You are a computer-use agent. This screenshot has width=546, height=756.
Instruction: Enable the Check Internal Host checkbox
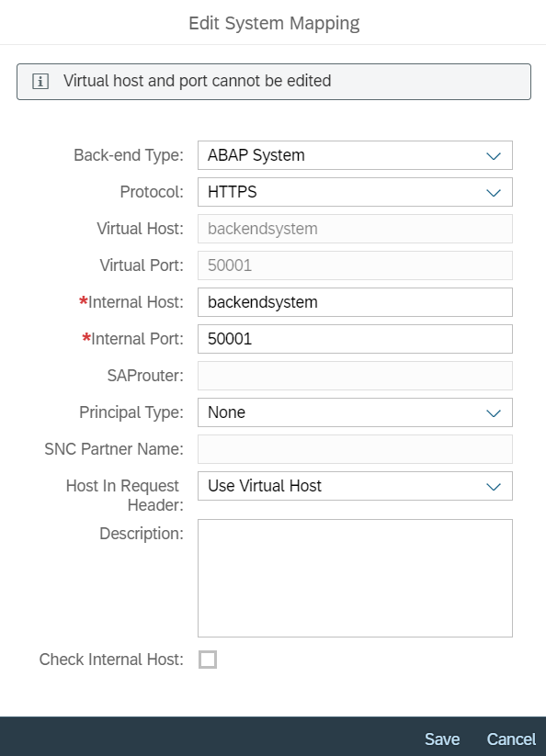208,660
